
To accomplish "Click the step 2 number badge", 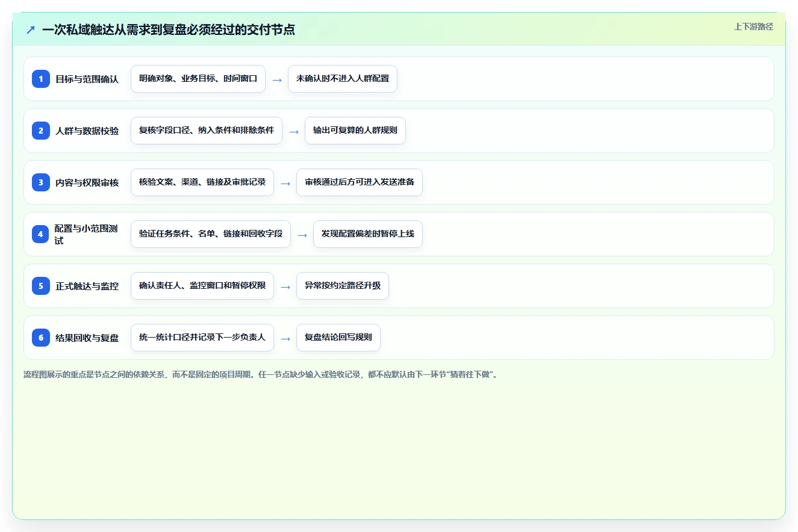I will pyautogui.click(x=41, y=131).
